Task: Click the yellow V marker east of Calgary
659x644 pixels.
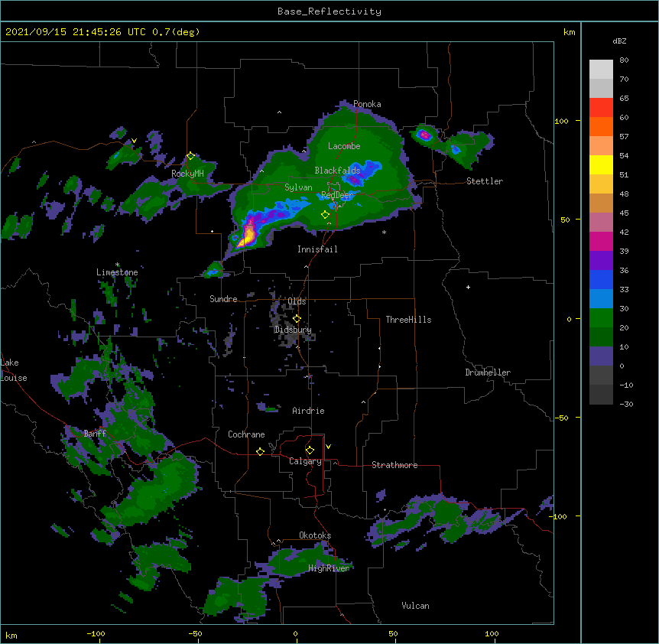Action: tap(328, 447)
